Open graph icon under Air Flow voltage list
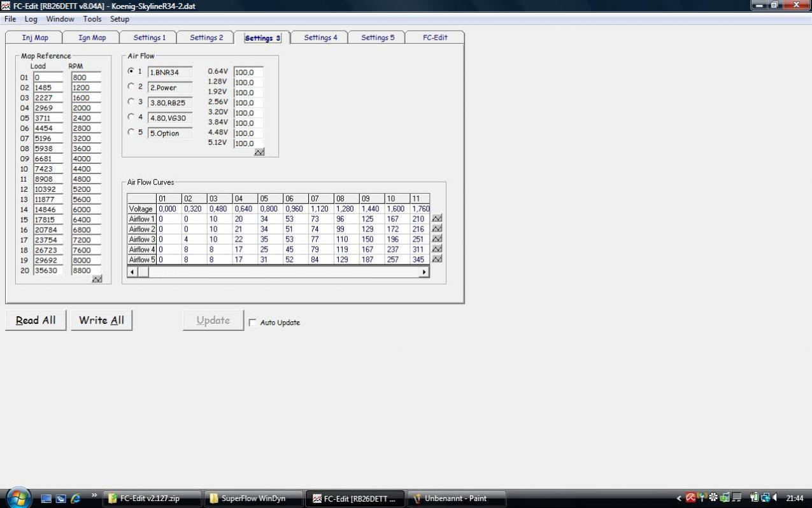The width and height of the screenshot is (812, 508). pos(259,152)
